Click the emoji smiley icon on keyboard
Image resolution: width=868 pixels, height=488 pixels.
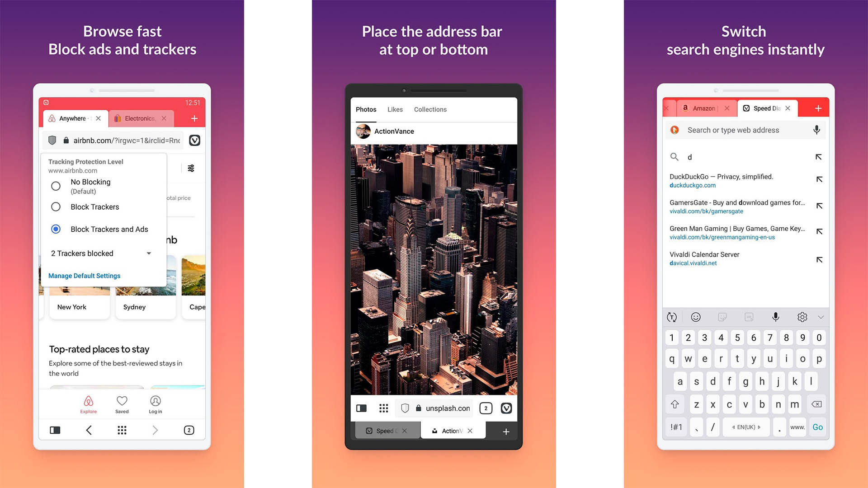point(696,316)
